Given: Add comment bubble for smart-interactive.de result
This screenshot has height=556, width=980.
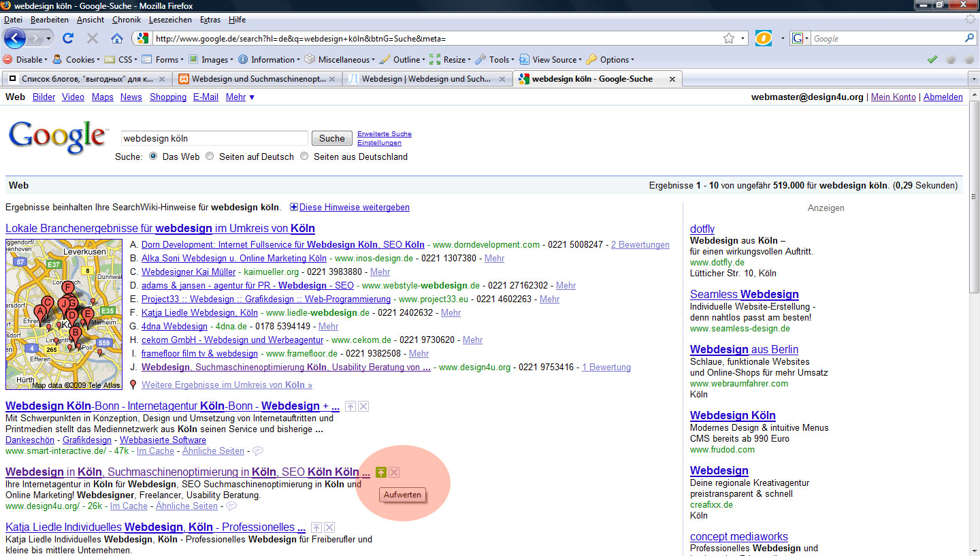Looking at the screenshot, I should pyautogui.click(x=258, y=451).
